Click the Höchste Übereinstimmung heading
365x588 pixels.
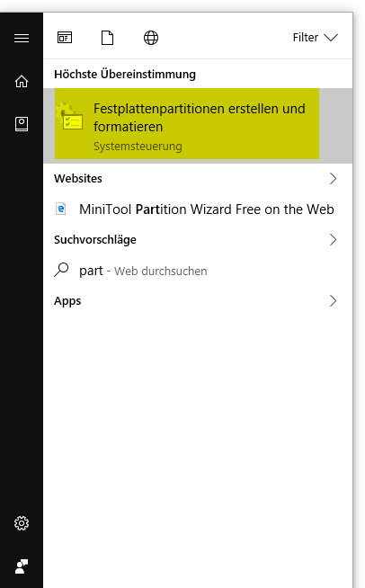[125, 74]
